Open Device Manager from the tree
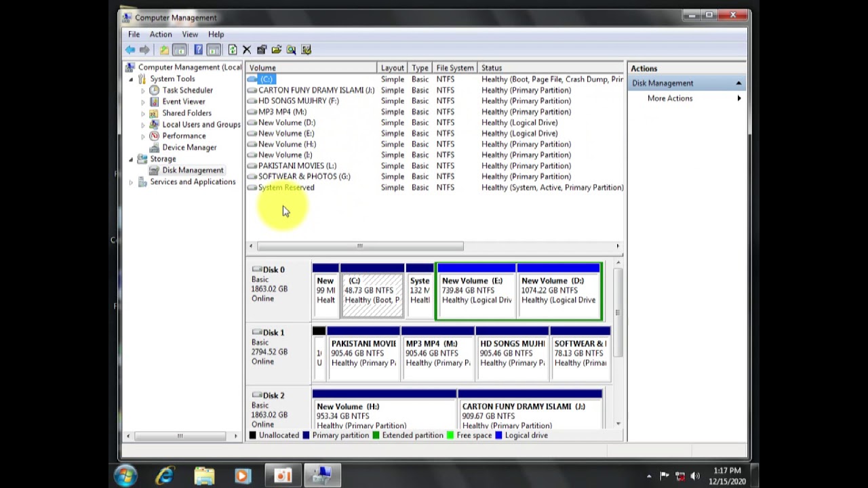The width and height of the screenshot is (868, 488). point(189,147)
